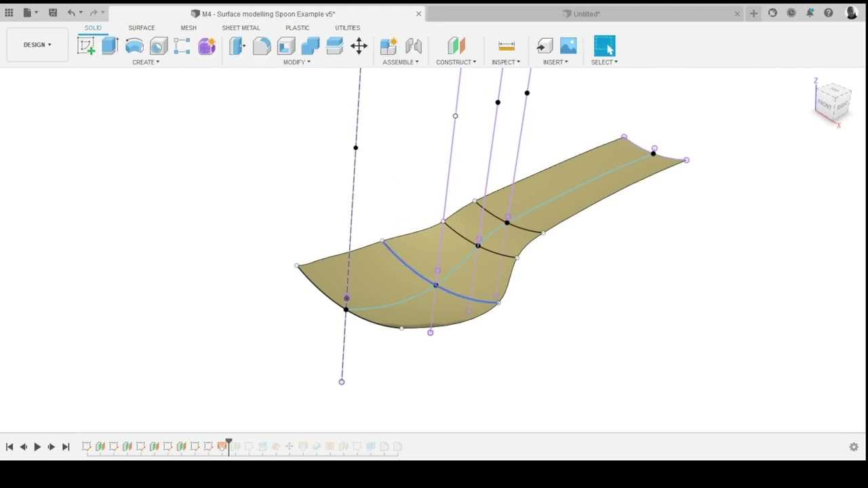This screenshot has width=868, height=488.
Task: Select the Shell tool
Action: coord(286,46)
